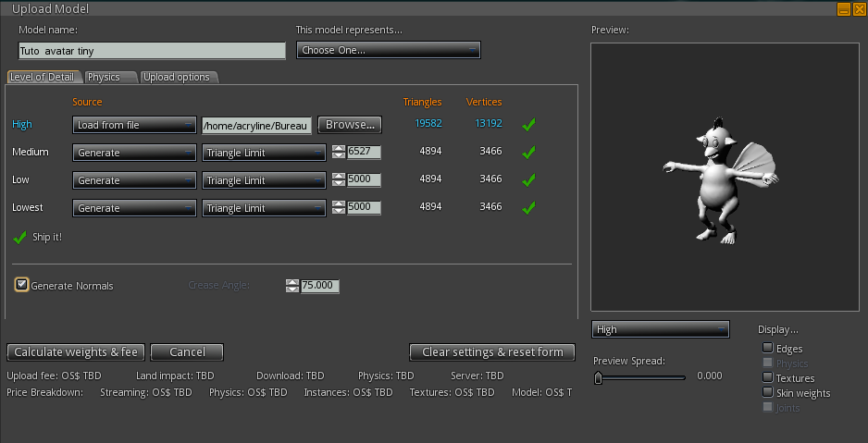Click the Crease Angle value field
The width and height of the screenshot is (868, 443).
coord(320,286)
